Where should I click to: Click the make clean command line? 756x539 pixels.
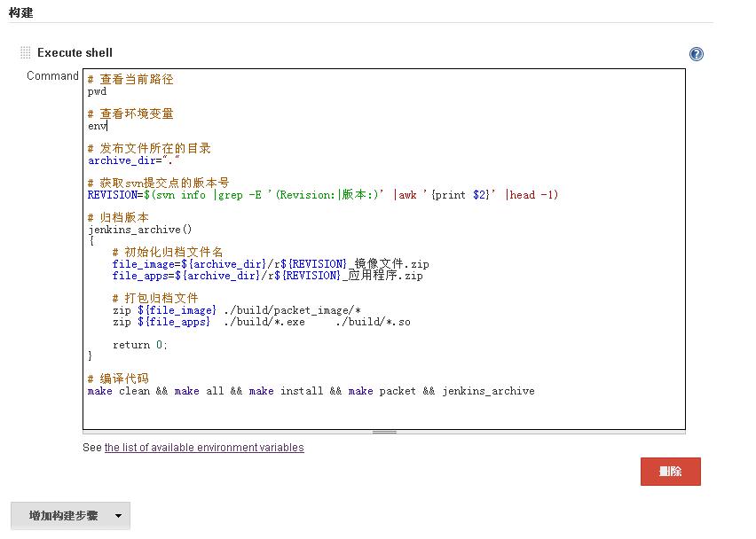[x=311, y=391]
